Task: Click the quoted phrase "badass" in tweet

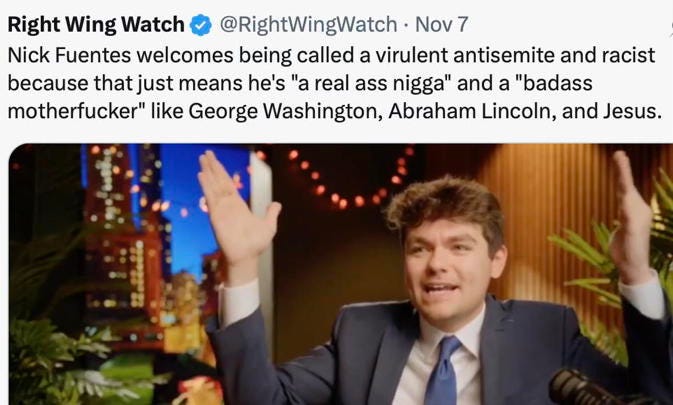Action: (x=556, y=83)
